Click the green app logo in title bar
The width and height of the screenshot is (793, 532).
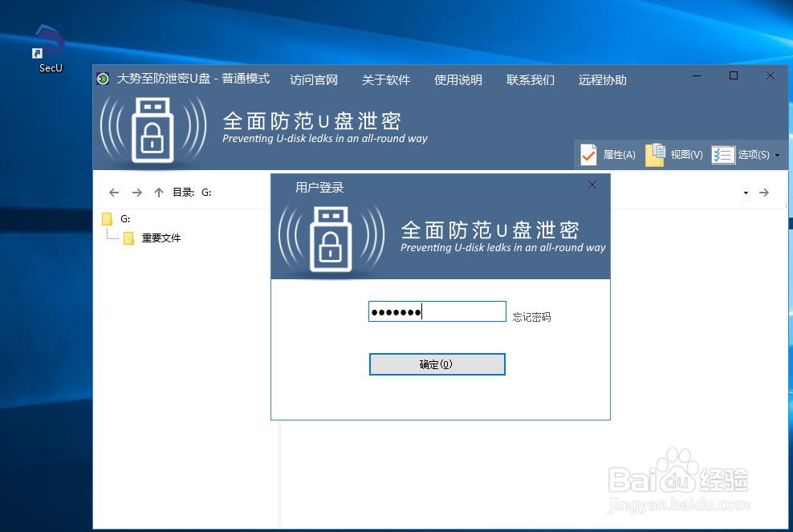pos(102,79)
